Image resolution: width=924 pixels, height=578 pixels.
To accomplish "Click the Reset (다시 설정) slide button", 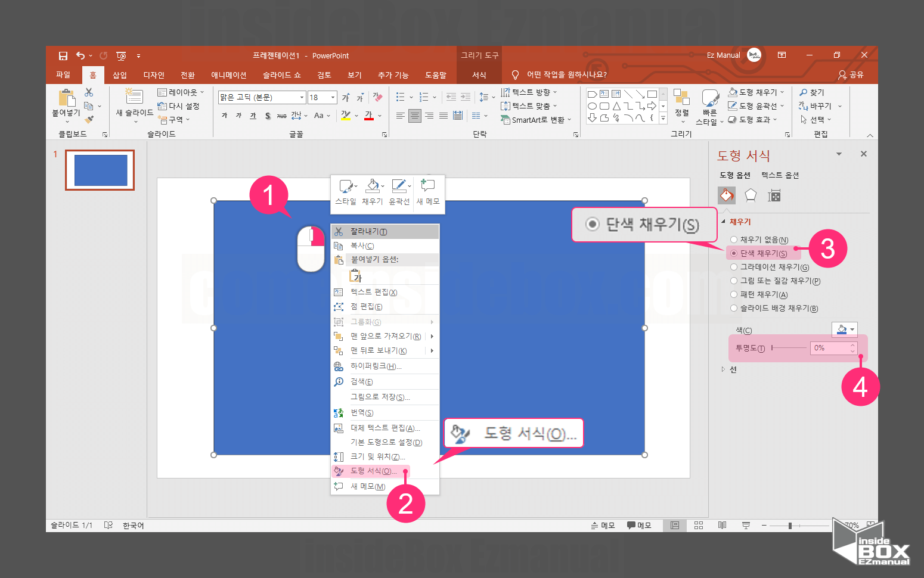I will point(178,106).
